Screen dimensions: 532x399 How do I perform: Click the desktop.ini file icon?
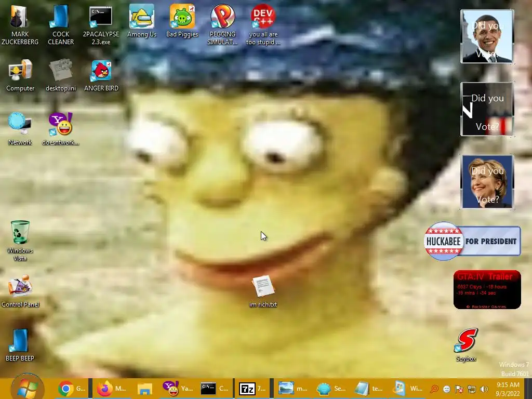(61, 75)
